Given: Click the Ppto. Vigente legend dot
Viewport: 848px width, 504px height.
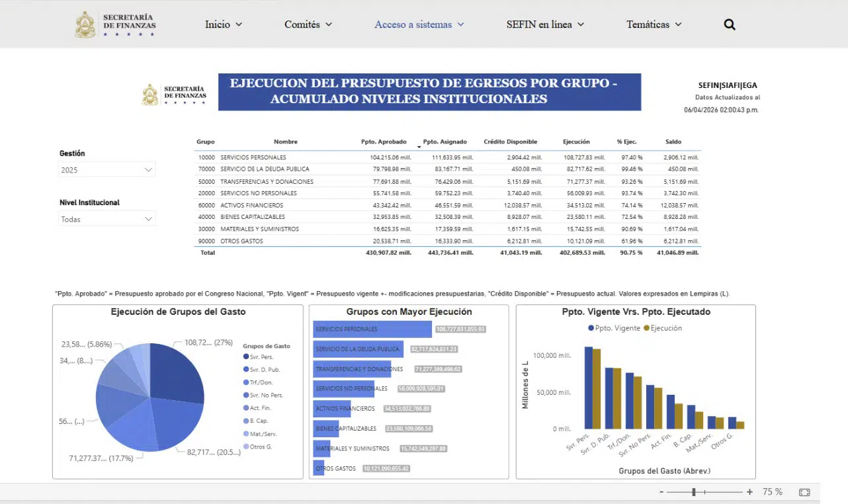Looking at the screenshot, I should point(591,328).
